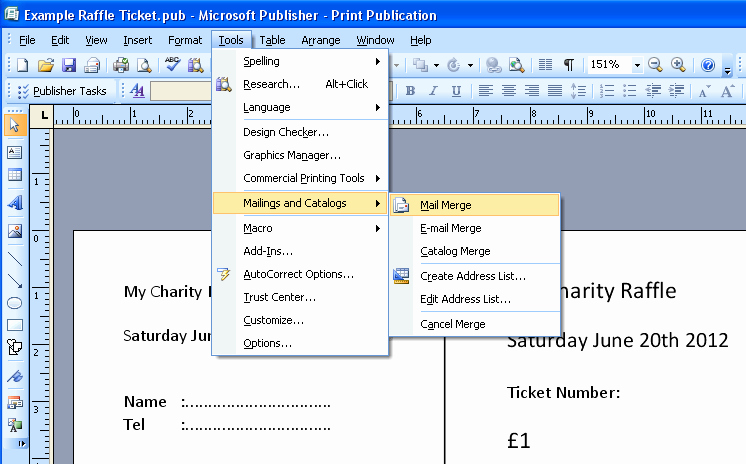Select E-mail Merge
This screenshot has width=746, height=464.
click(474, 228)
